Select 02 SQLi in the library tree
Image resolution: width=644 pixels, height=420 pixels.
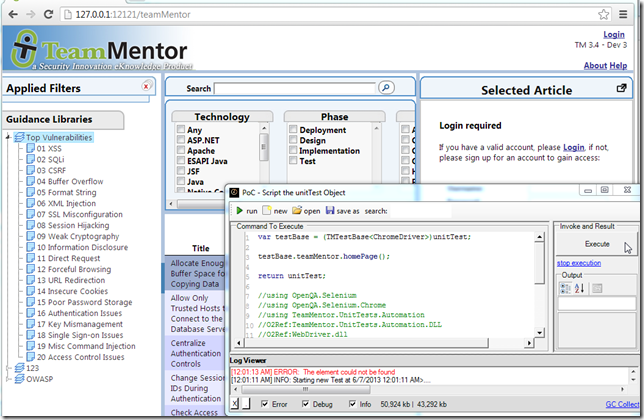pos(50,159)
